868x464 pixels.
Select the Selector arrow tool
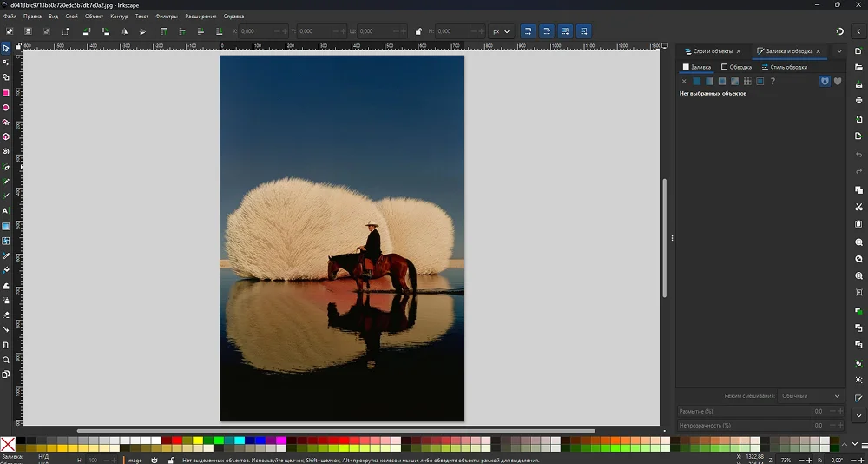point(5,49)
